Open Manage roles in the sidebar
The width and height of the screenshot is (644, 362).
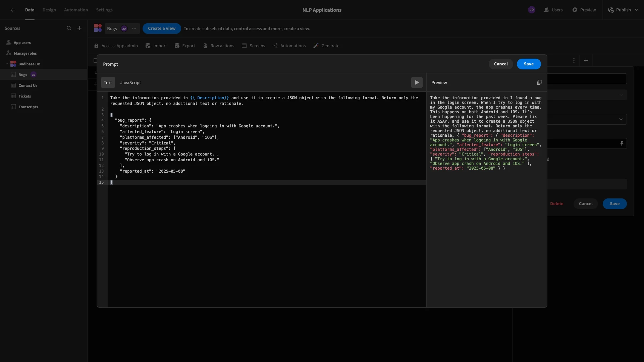[25, 53]
